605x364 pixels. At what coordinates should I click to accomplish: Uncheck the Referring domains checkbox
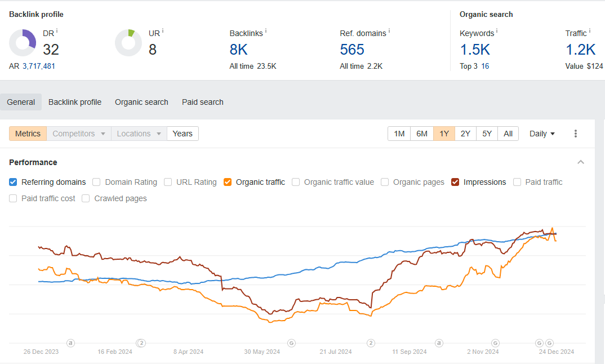(x=13, y=182)
